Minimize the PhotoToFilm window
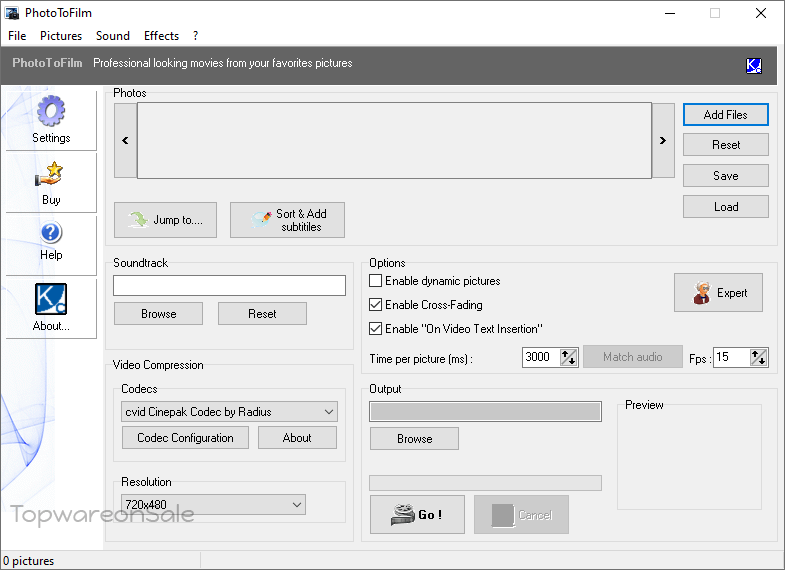The image size is (785, 570). click(670, 13)
